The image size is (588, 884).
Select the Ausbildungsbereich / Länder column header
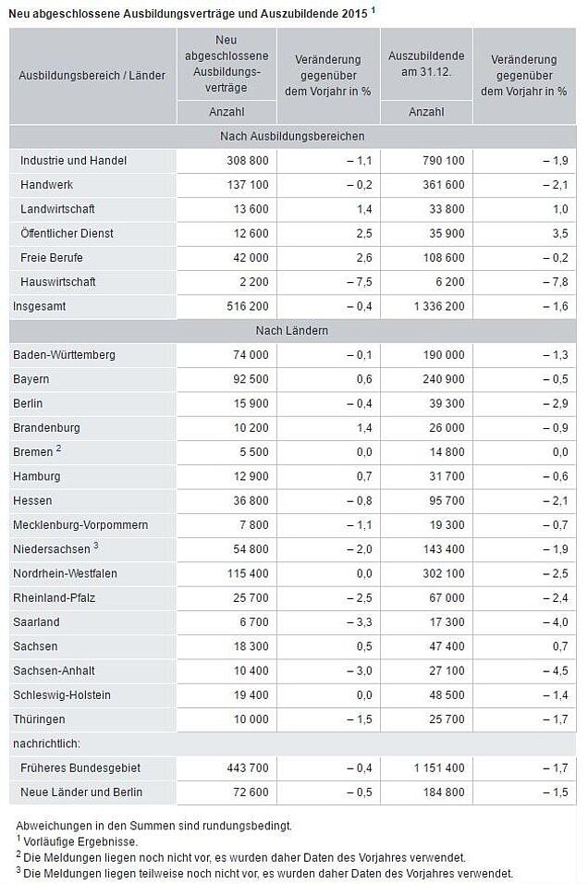(x=92, y=76)
